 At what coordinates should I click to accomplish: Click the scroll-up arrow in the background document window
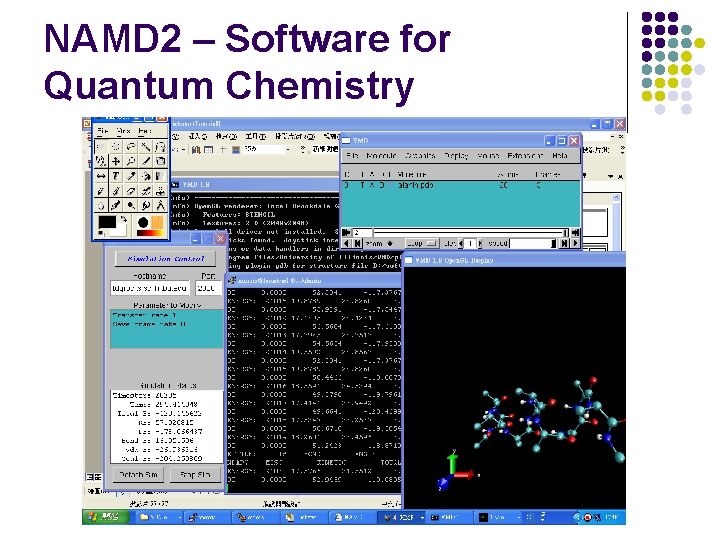point(616,198)
